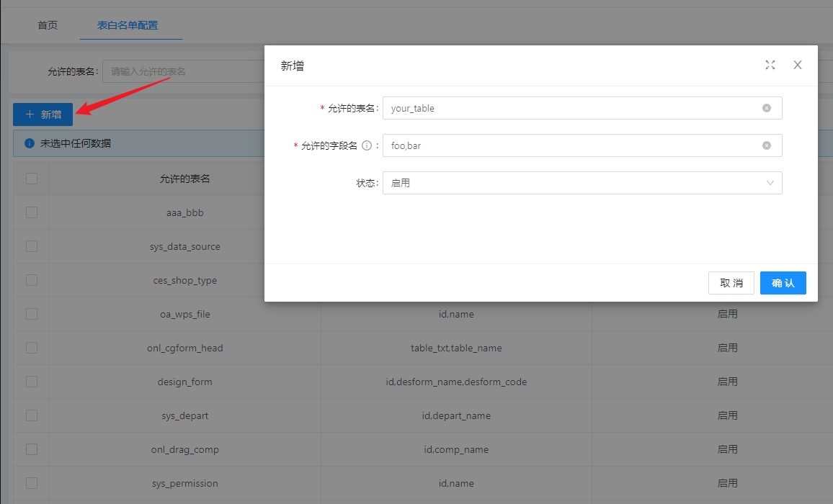
Task: Click the id,depart_name field cell
Action: (x=456, y=416)
